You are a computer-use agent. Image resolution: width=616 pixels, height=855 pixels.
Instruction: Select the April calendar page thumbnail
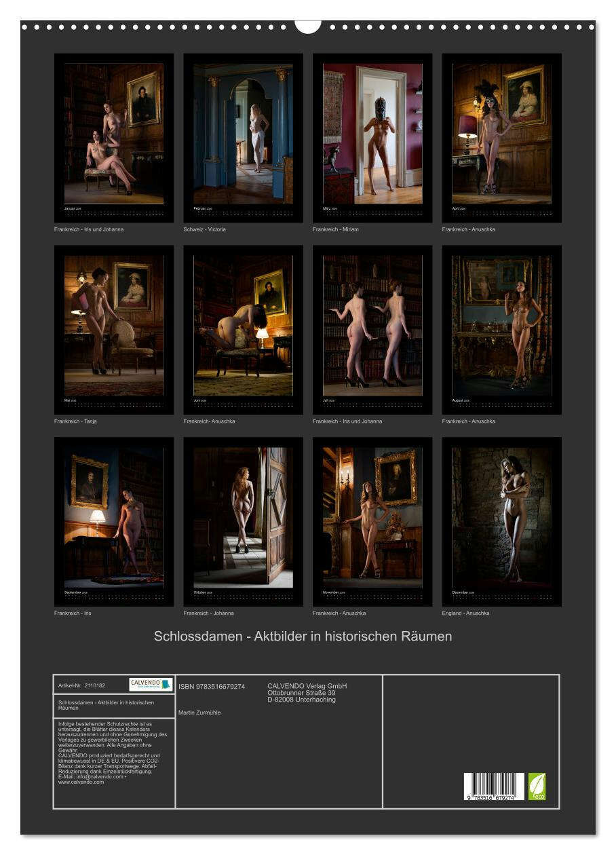pyautogui.click(x=501, y=138)
